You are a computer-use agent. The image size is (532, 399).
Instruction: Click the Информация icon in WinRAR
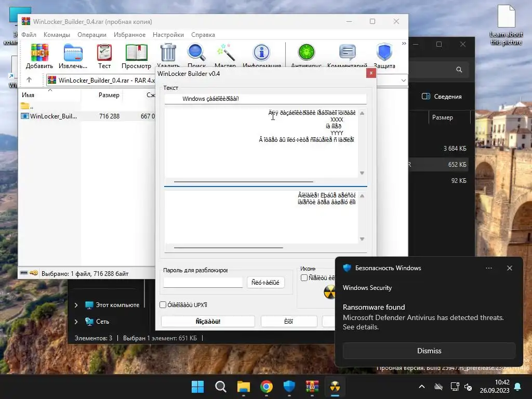[262, 52]
